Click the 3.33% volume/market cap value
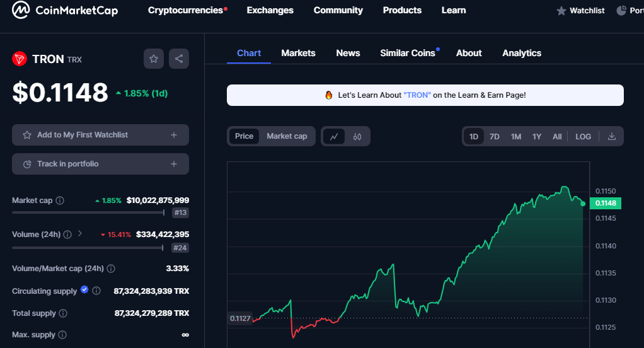This screenshot has height=348, width=644. [x=178, y=269]
